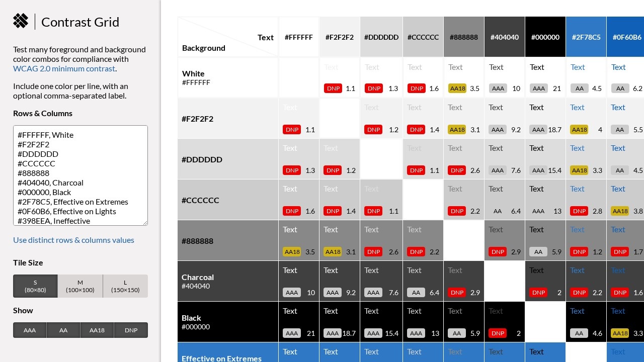Click the White #FFFFFF row header

pos(228,77)
